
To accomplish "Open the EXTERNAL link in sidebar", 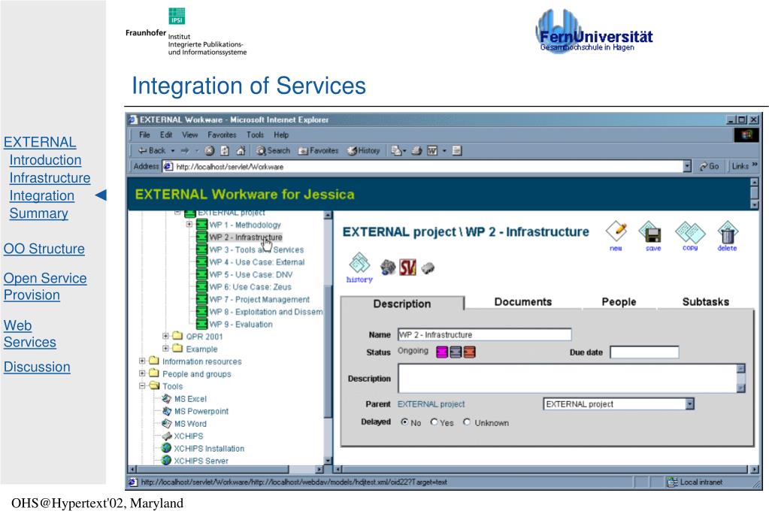I will 40,142.
